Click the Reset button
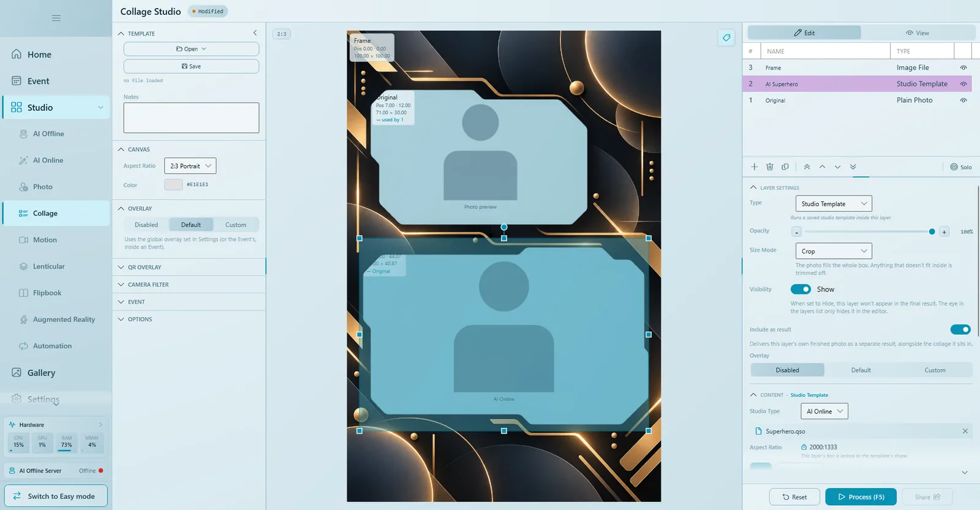The height and width of the screenshot is (510, 980). coord(794,497)
